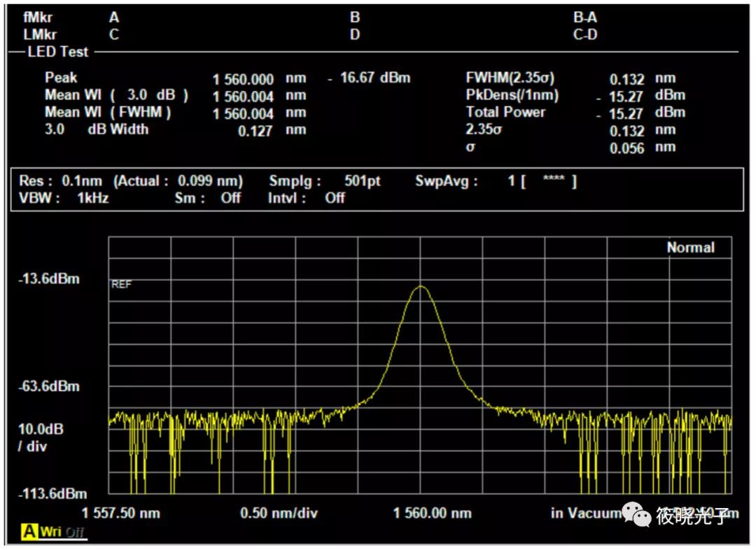756x550 pixels.
Task: Click the Normal mode label in graph
Action: click(690, 247)
